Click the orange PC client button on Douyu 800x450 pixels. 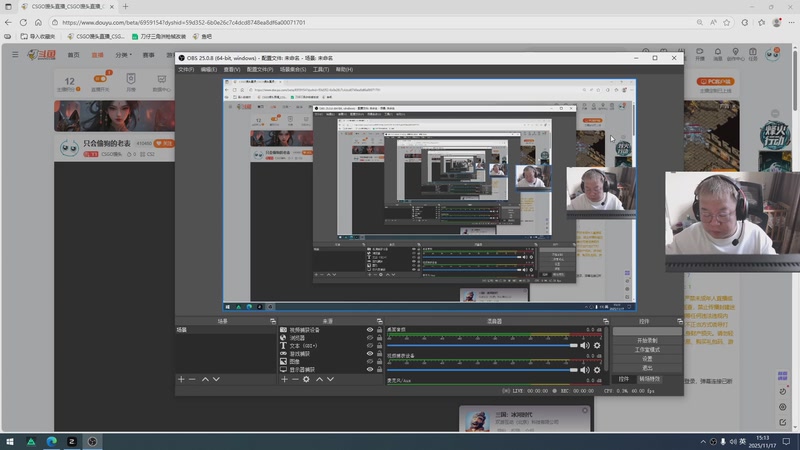715,81
